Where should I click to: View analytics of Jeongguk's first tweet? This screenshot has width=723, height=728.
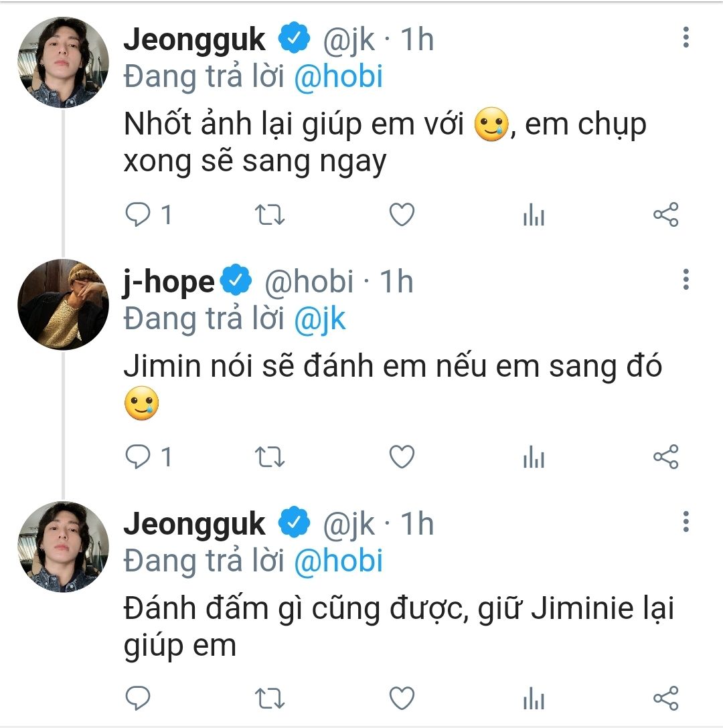[534, 215]
